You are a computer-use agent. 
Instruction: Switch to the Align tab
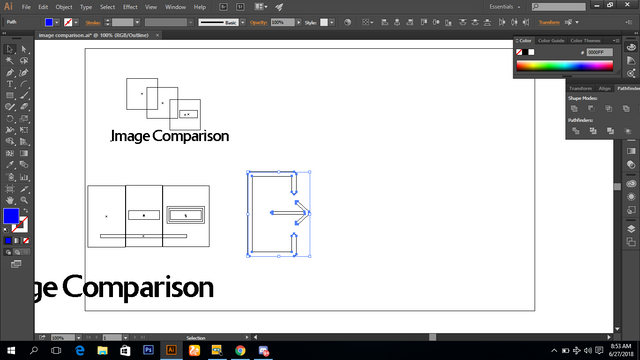[604, 89]
